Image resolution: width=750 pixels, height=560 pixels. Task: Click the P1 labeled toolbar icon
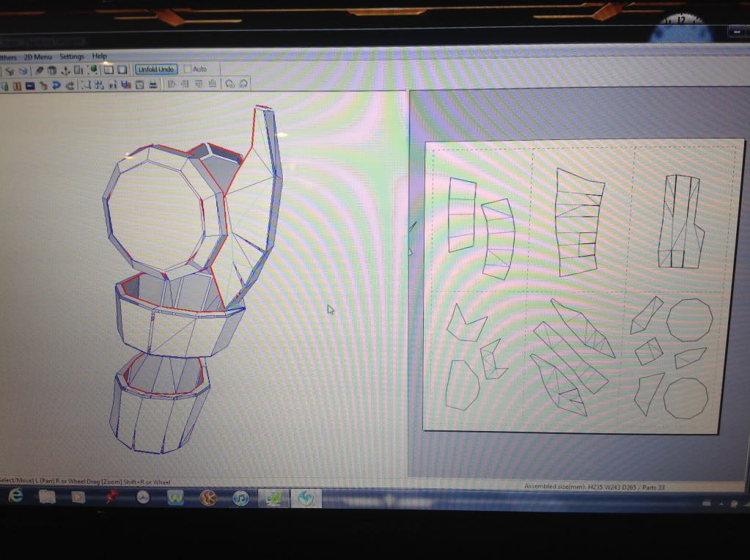[x=113, y=85]
